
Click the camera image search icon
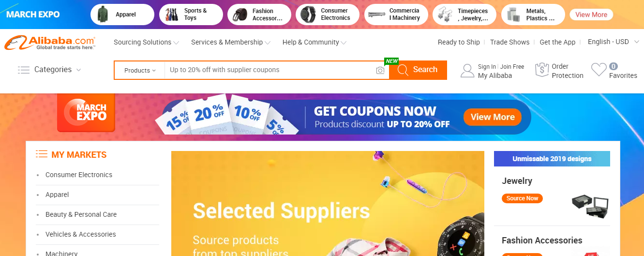click(380, 70)
